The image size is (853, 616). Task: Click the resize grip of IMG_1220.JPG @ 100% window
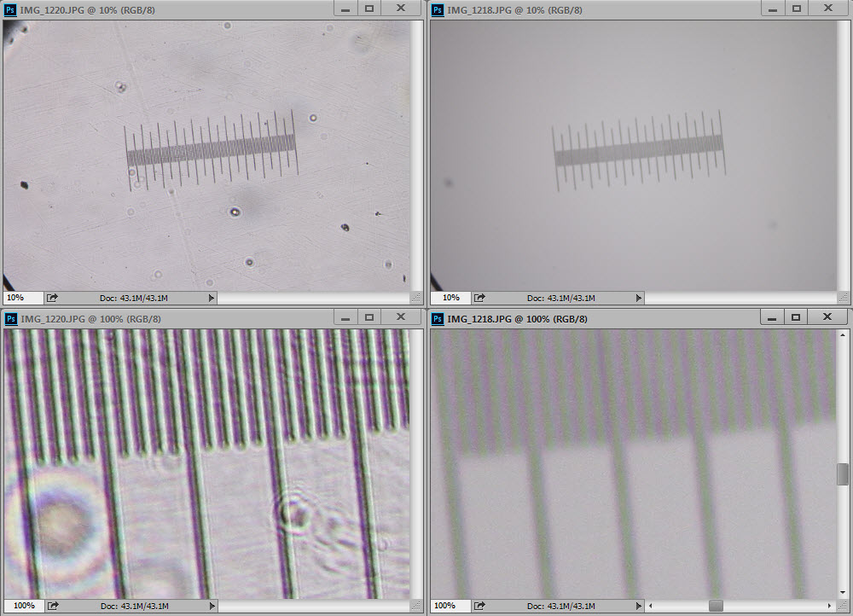pos(416,606)
